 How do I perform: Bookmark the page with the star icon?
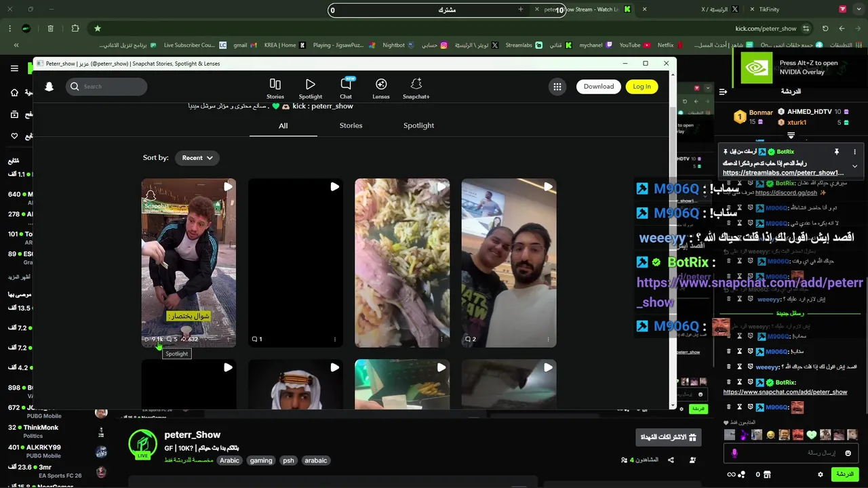tap(98, 28)
